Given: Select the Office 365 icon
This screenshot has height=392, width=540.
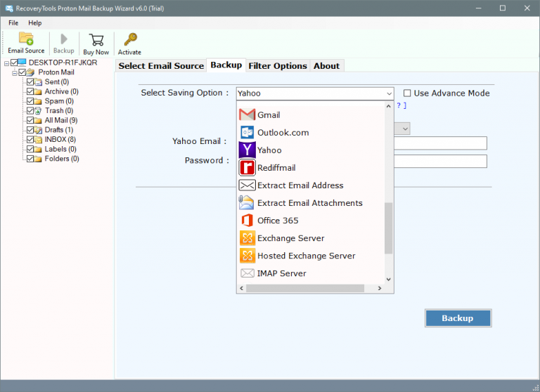Looking at the screenshot, I should [x=247, y=221].
